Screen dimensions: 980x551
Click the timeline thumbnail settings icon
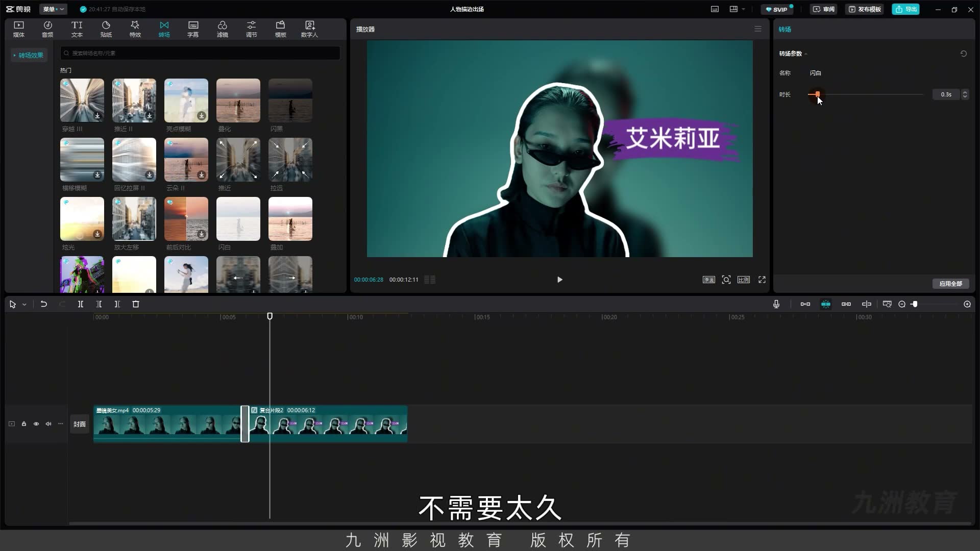pyautogui.click(x=887, y=304)
